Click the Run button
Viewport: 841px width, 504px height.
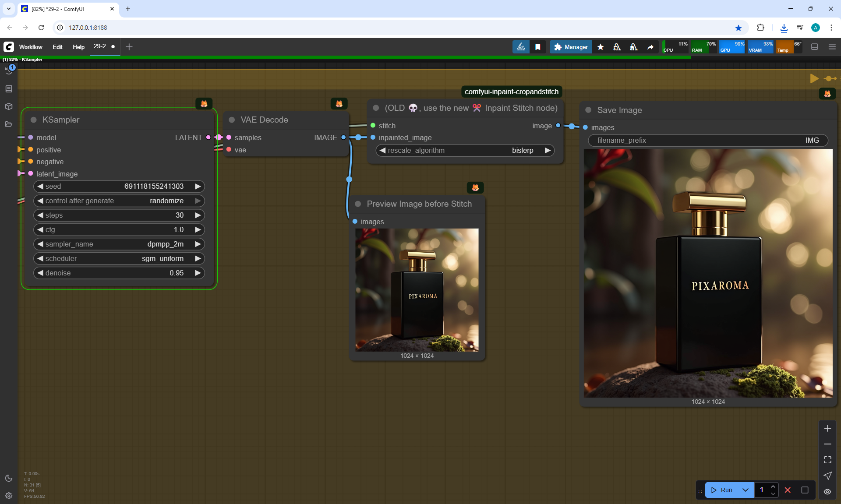tap(723, 490)
